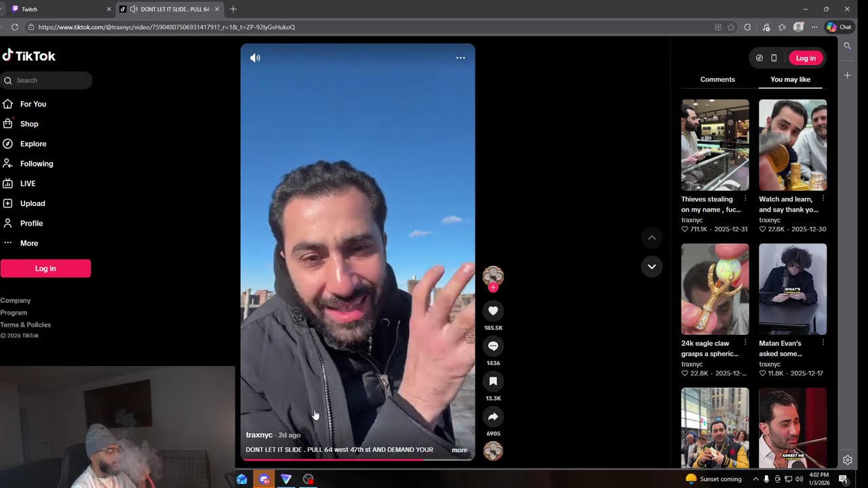The image size is (868, 488).
Task: Select the You may like tab
Action: [790, 79]
